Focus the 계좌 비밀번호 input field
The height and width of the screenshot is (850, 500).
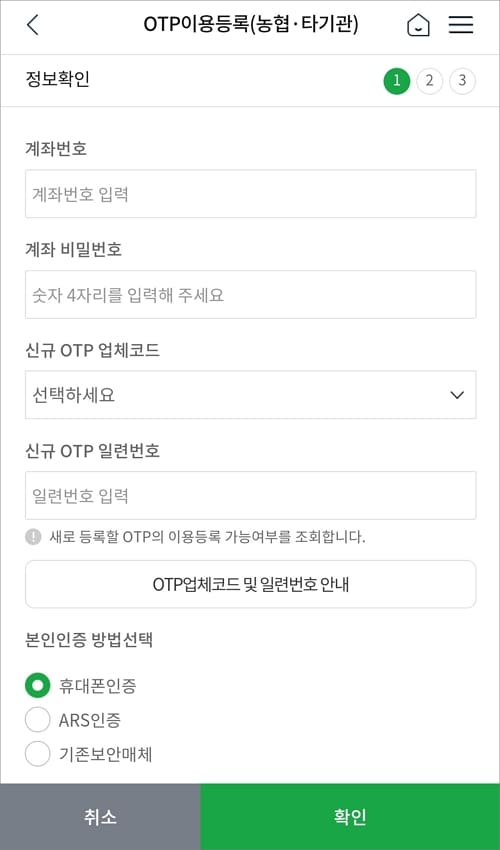251,294
